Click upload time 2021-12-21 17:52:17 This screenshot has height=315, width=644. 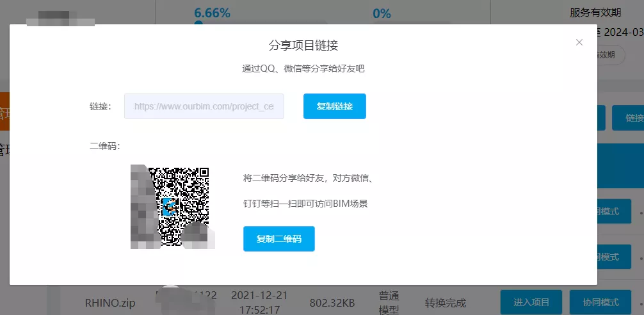pyautogui.click(x=259, y=302)
